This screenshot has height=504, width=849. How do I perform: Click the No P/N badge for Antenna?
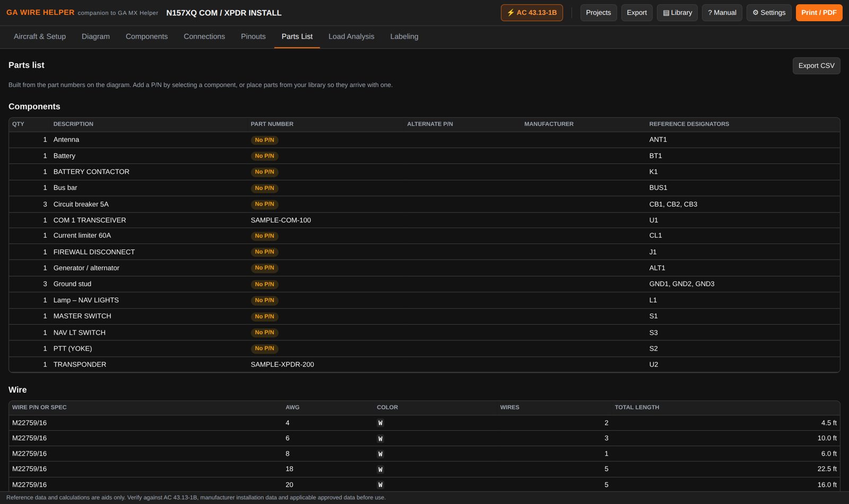point(264,140)
